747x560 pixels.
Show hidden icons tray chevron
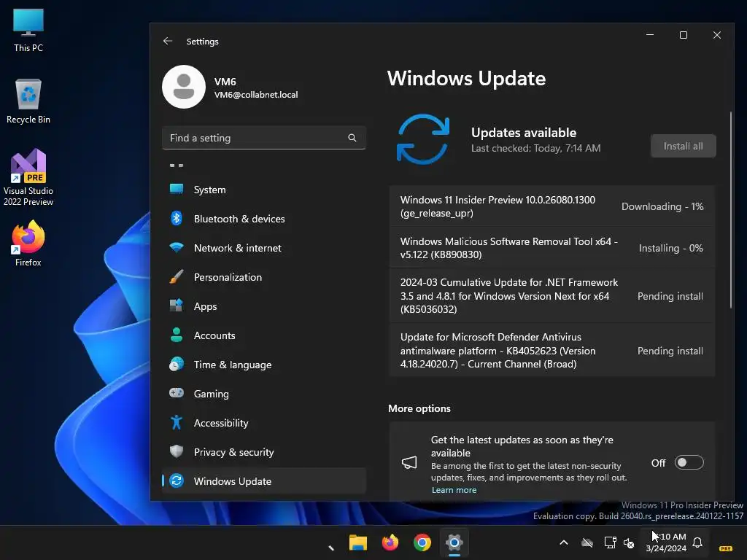pyautogui.click(x=564, y=542)
